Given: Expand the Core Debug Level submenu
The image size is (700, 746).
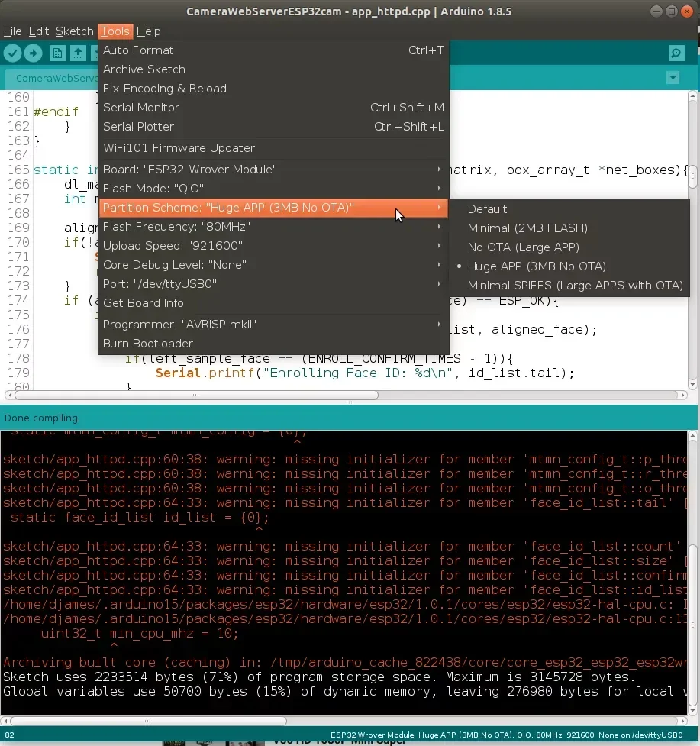Looking at the screenshot, I should click(273, 265).
